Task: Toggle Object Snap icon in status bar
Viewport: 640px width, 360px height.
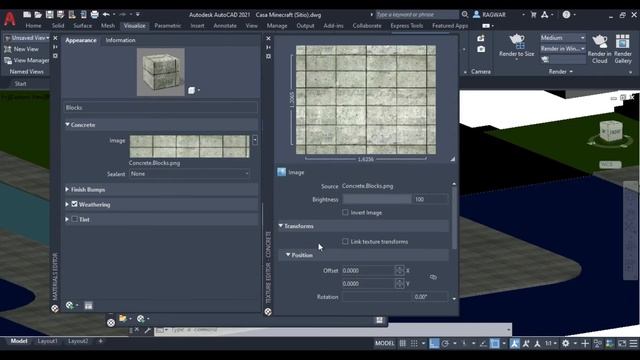Action: 495,343
